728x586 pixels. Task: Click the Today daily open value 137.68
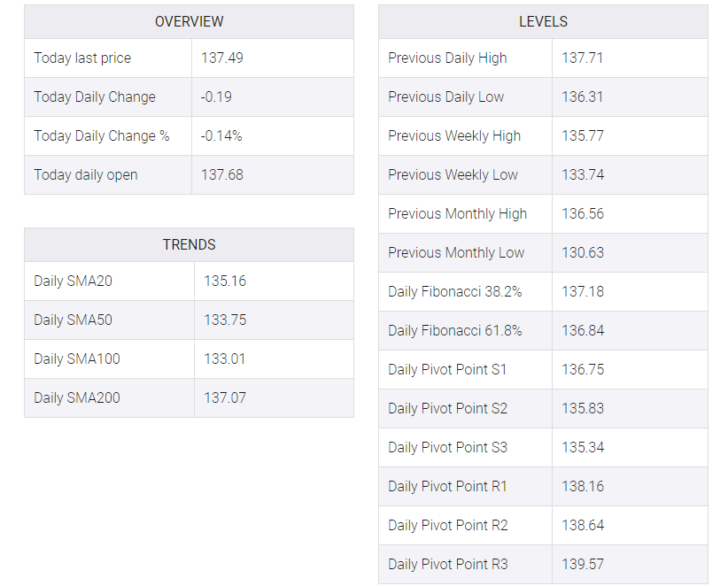click(222, 175)
